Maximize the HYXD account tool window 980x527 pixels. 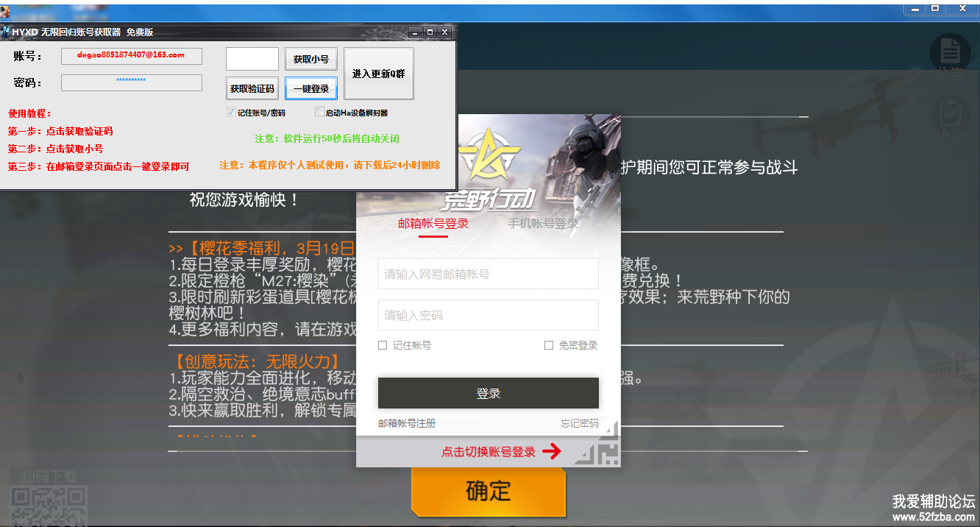[x=430, y=32]
